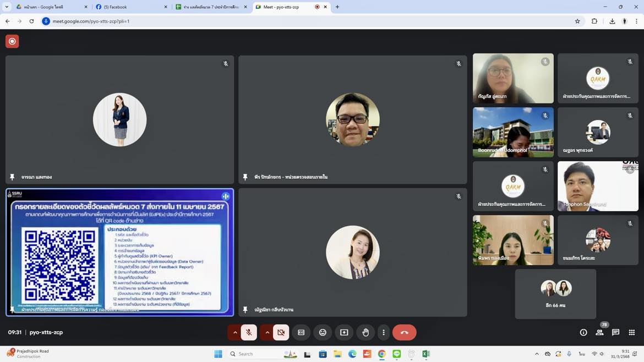Show the participants list with 78 badge
This screenshot has height=362, width=644.
point(599,332)
